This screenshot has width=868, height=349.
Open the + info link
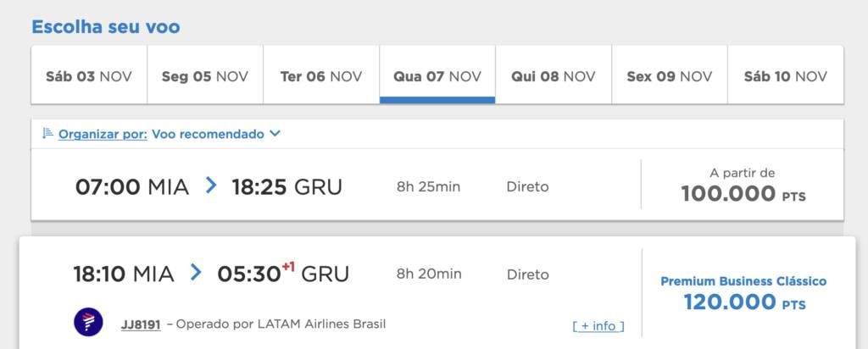[x=598, y=326]
